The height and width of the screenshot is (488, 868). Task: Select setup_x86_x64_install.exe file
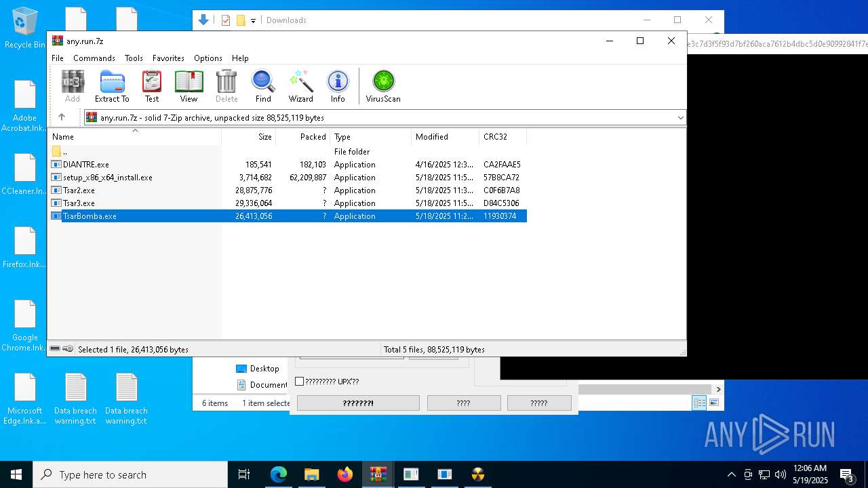click(x=288, y=178)
